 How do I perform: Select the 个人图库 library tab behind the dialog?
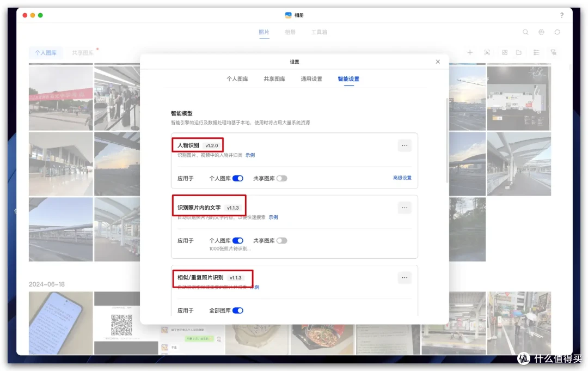click(46, 53)
